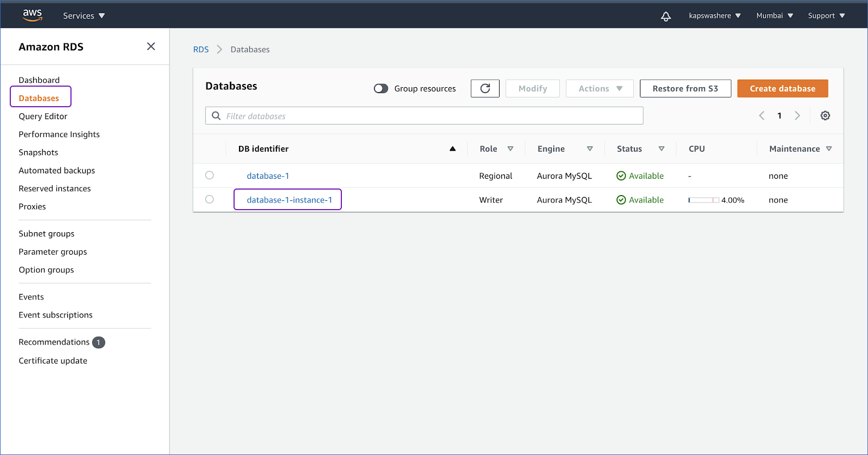Expand the Support menu
868x455 pixels.
(826, 16)
